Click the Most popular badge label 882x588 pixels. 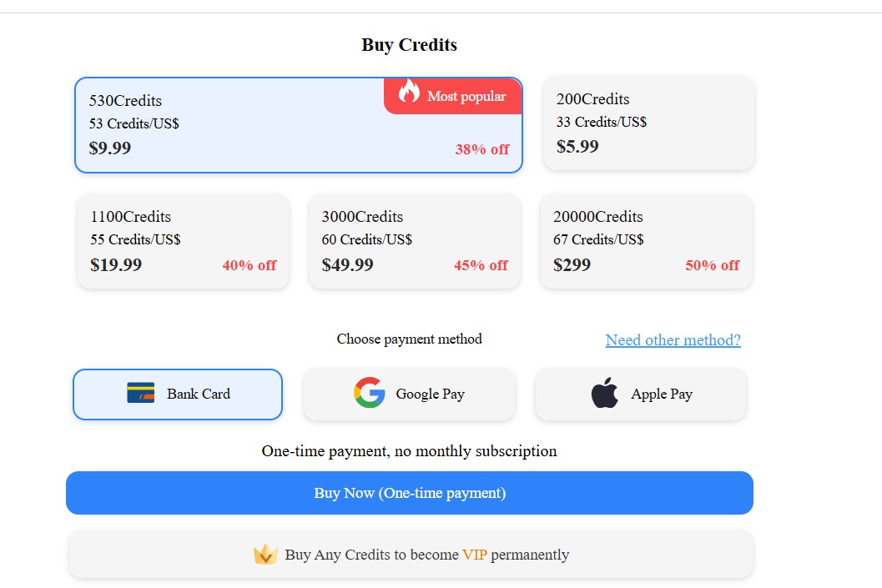tap(466, 97)
